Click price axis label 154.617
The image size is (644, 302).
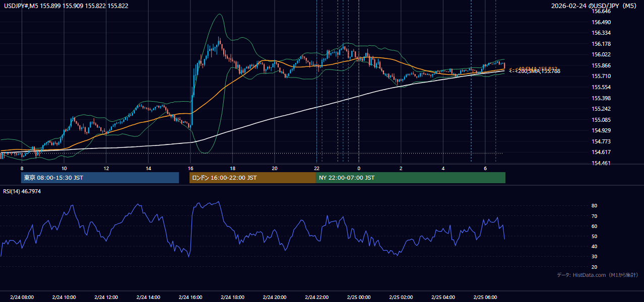pyautogui.click(x=602, y=152)
